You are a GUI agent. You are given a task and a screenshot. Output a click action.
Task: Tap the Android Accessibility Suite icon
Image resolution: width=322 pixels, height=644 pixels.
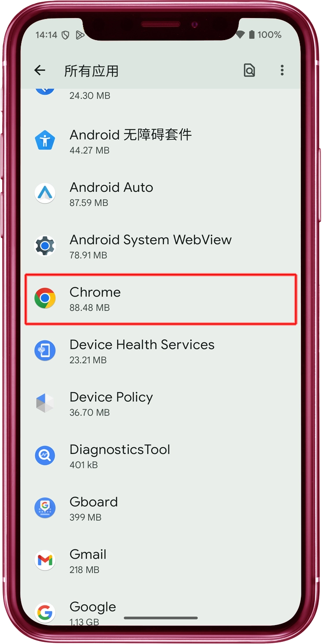click(45, 141)
